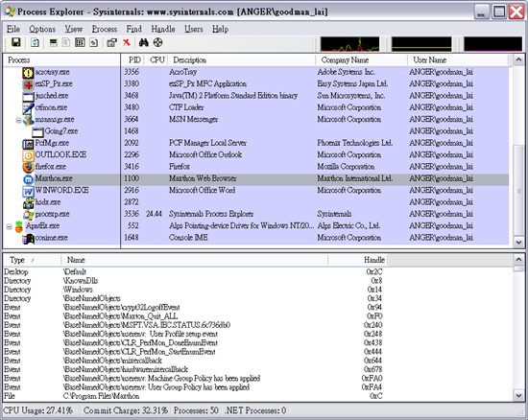Click handle list scroll down arrow
528x420 pixels.
[518, 395]
